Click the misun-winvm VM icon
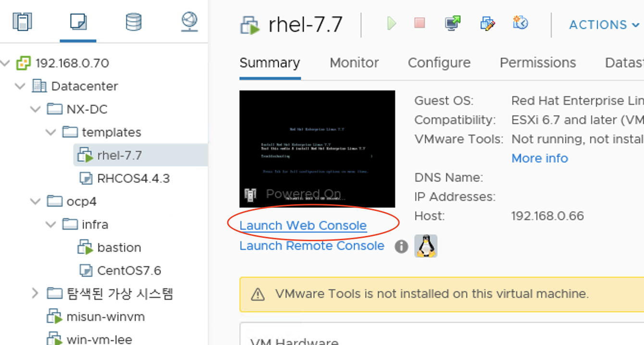 (x=54, y=317)
